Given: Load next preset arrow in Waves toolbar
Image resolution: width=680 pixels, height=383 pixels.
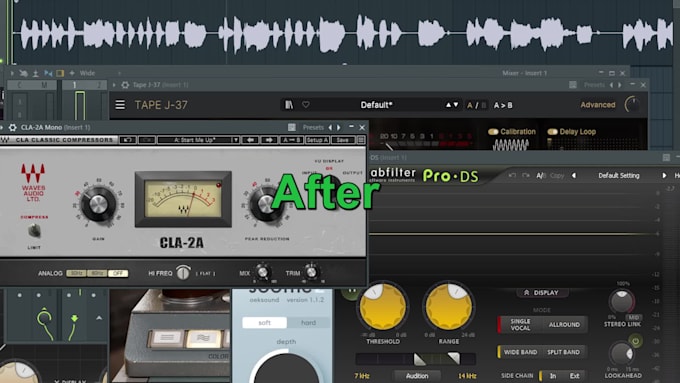Looking at the screenshot, I should tap(269, 140).
